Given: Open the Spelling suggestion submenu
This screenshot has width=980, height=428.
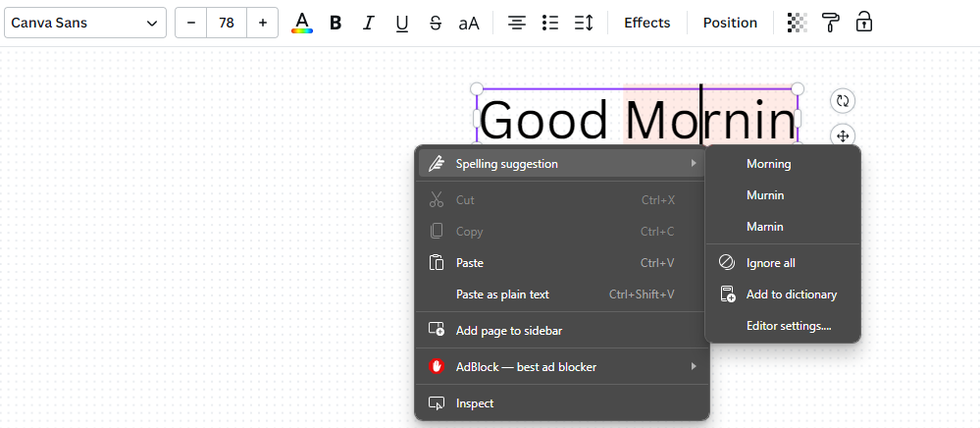Looking at the screenshot, I should click(x=561, y=164).
